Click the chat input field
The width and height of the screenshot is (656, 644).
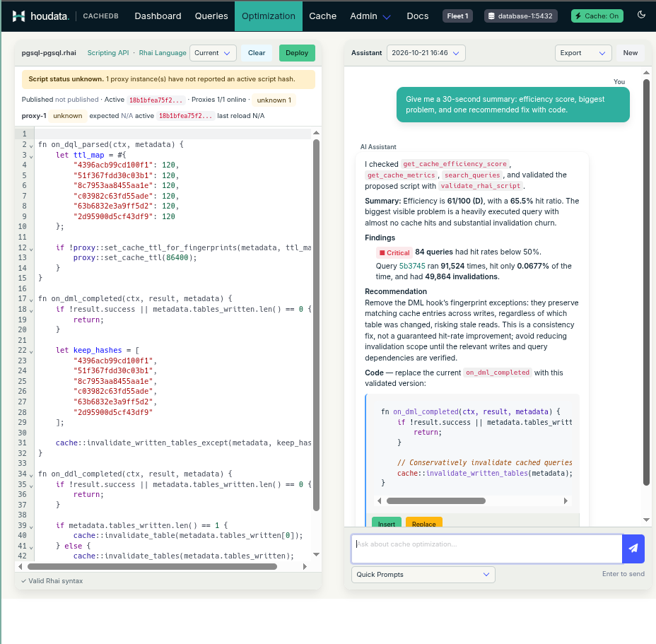486,548
